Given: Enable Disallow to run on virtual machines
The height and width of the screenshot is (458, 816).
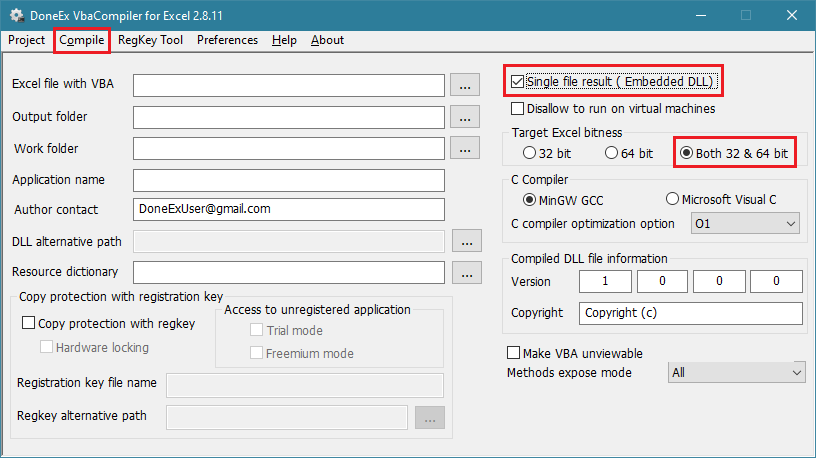Looking at the screenshot, I should (517, 108).
